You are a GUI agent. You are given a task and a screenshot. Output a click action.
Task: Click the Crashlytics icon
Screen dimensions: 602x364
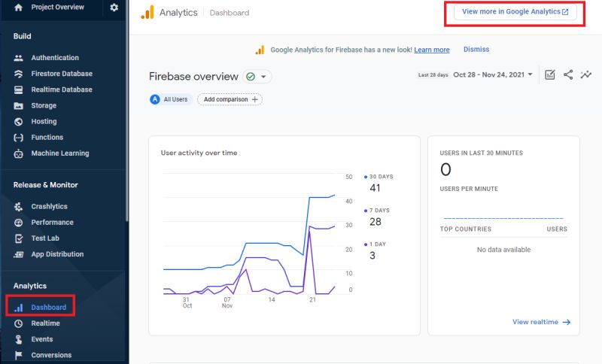coord(18,207)
